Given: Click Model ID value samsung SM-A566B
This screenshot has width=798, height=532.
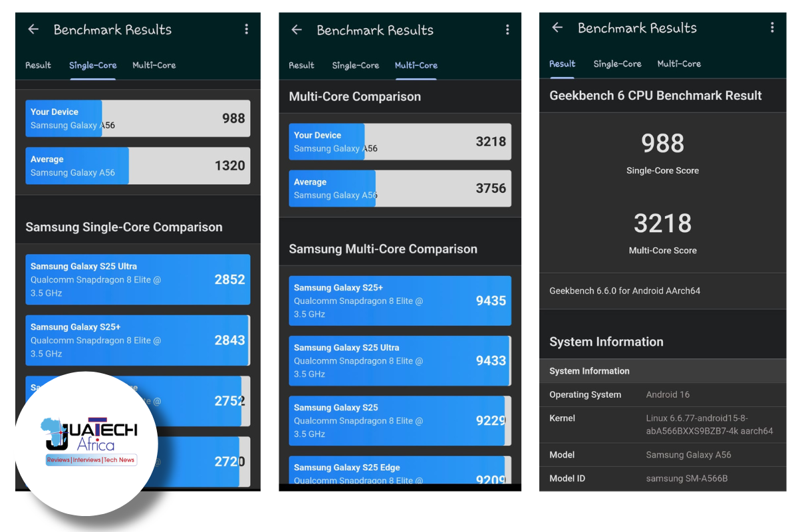Looking at the screenshot, I should (x=687, y=478).
